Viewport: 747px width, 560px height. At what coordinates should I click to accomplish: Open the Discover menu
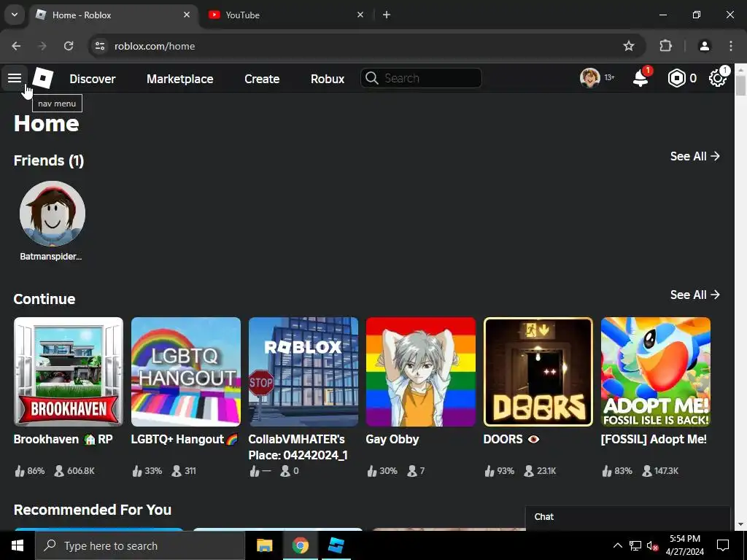[93, 79]
